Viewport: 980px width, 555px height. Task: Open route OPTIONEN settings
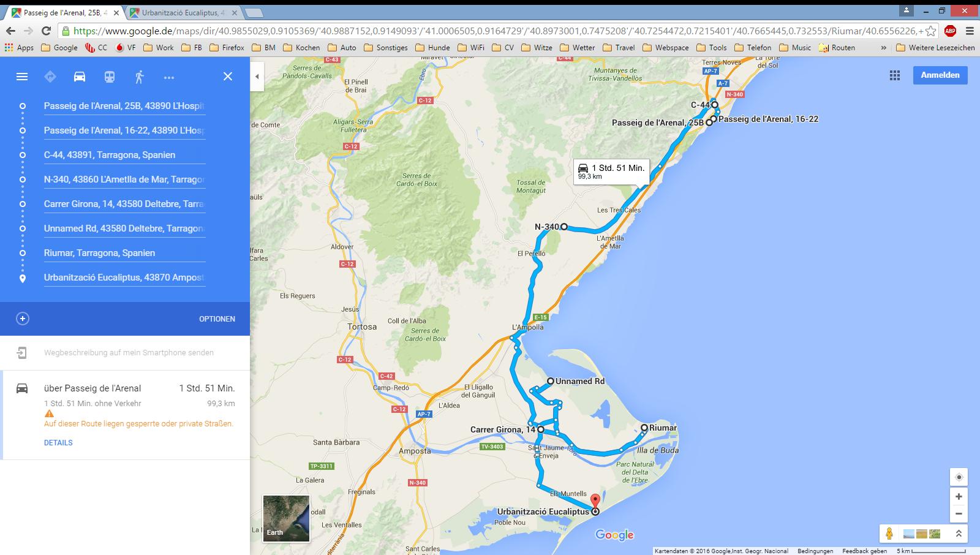coord(217,319)
